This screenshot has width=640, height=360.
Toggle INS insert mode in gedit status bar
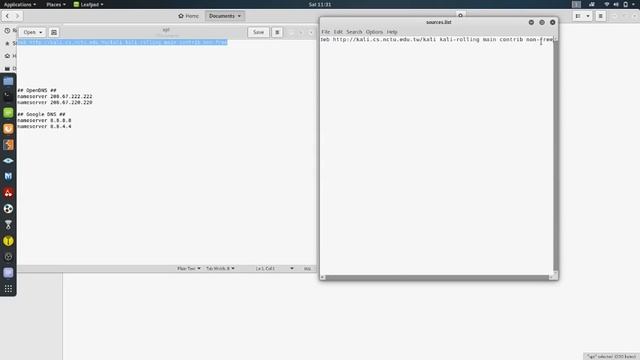[x=307, y=269]
